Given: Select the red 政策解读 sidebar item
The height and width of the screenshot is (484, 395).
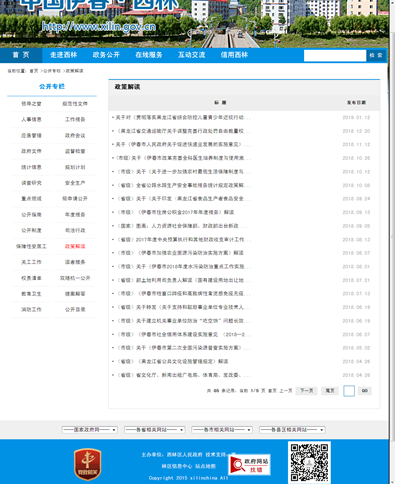Looking at the screenshot, I should (x=75, y=246).
